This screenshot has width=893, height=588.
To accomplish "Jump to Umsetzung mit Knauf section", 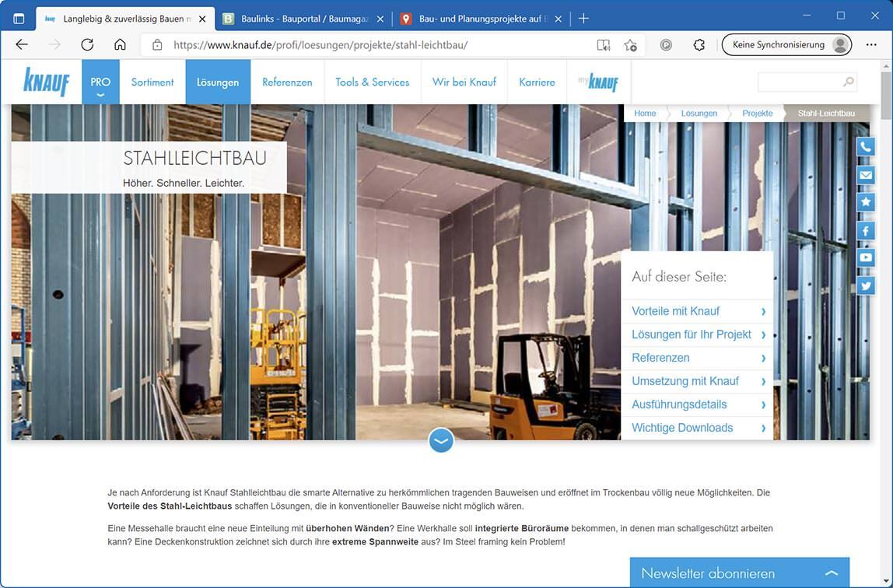I will 698,381.
